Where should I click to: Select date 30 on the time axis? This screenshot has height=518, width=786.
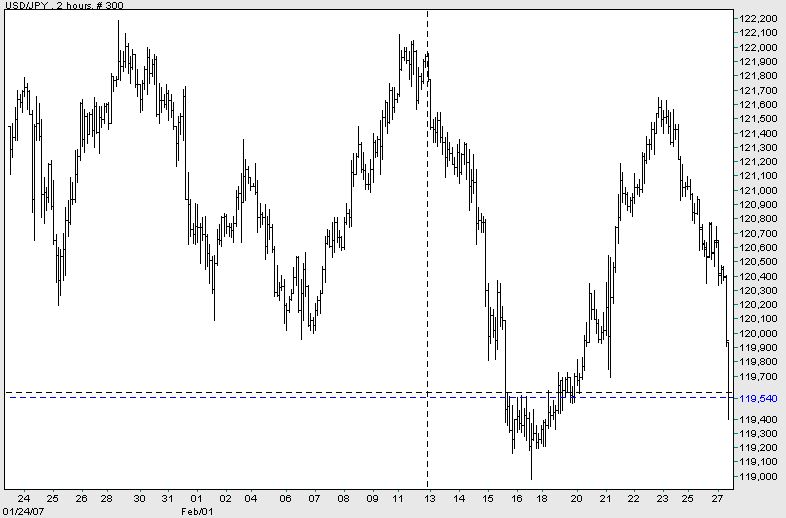[x=139, y=498]
